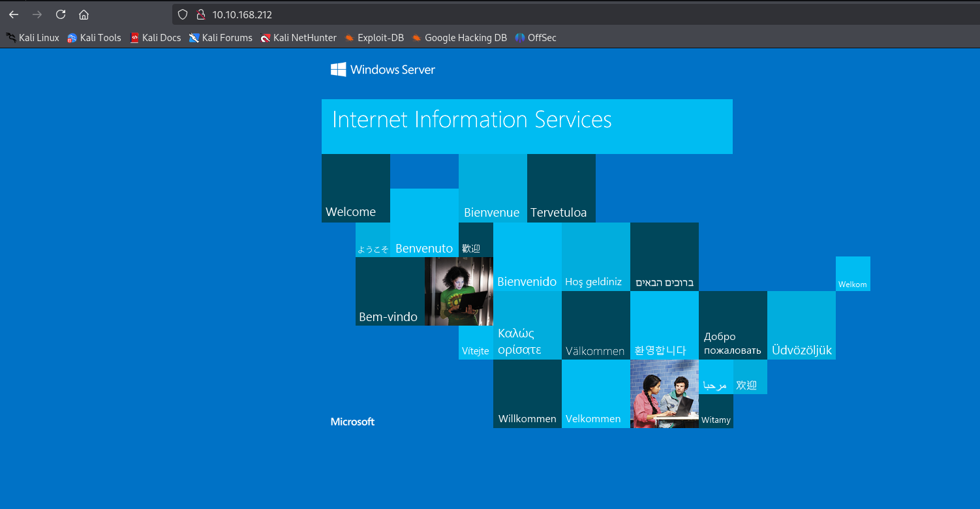Screen dimensions: 980x509
Task: Go to the browser Home page icon
Action: coord(84,14)
